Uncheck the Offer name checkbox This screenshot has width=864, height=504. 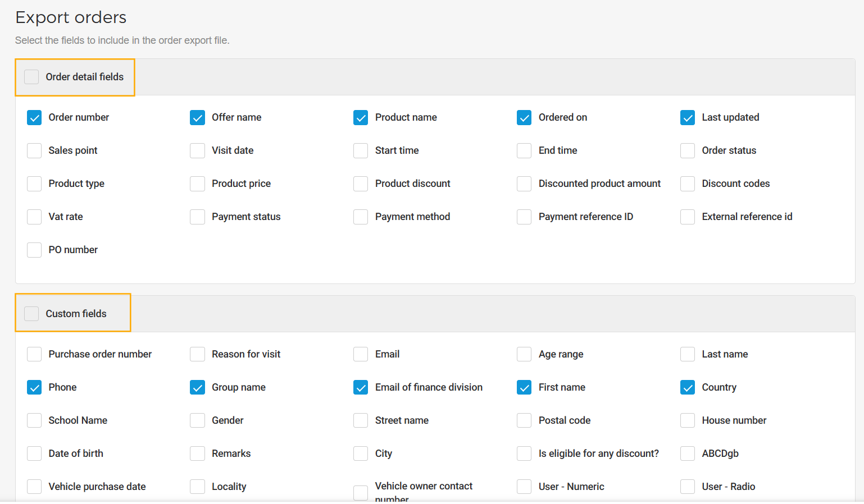[x=197, y=117]
